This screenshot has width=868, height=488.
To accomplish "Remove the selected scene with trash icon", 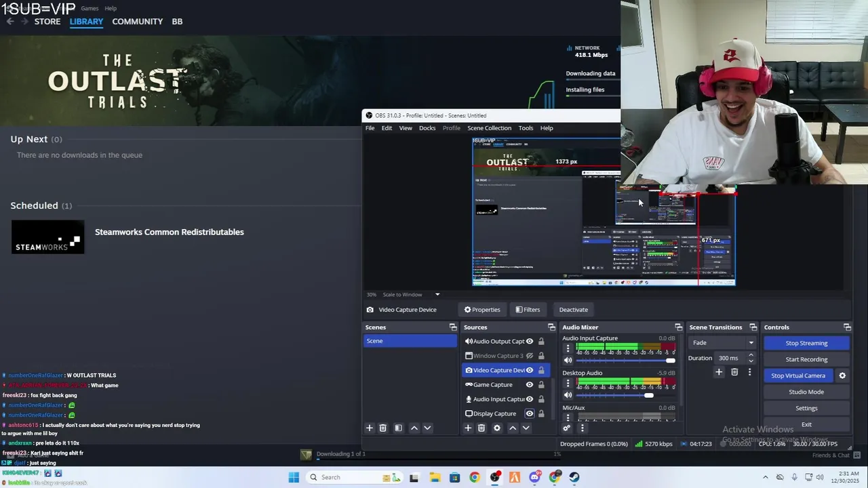I will 382,428.
